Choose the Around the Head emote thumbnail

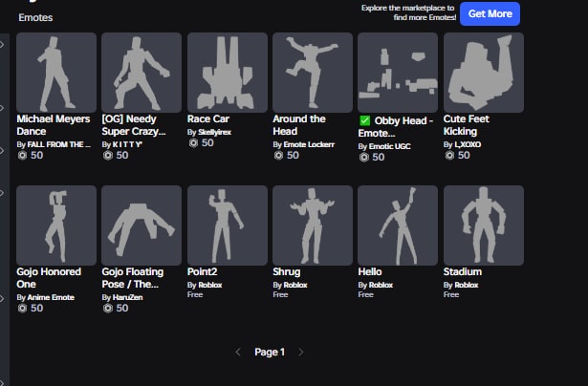click(313, 73)
